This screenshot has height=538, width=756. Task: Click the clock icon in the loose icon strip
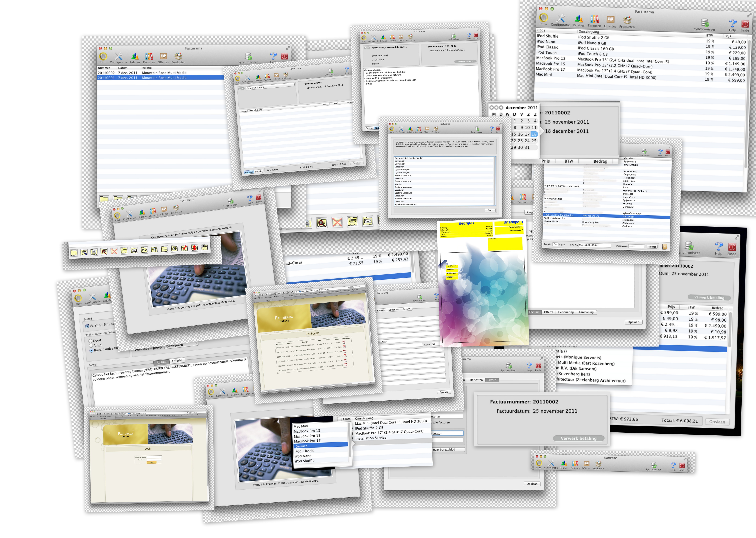tap(175, 249)
